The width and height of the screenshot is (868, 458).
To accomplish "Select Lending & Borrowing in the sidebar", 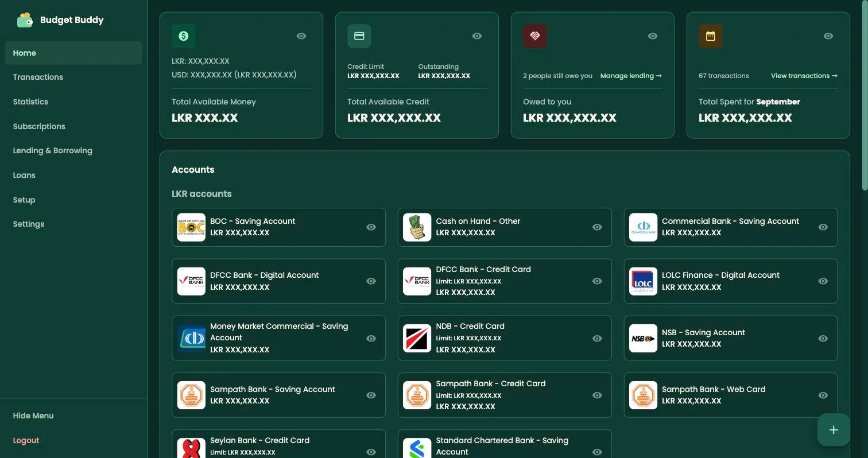I will coord(73,150).
